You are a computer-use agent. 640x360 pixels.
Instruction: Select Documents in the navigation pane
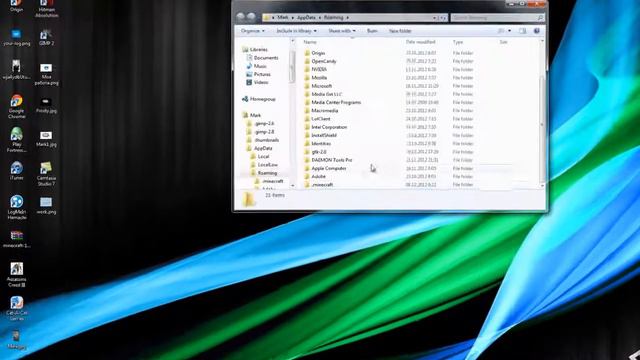point(266,58)
